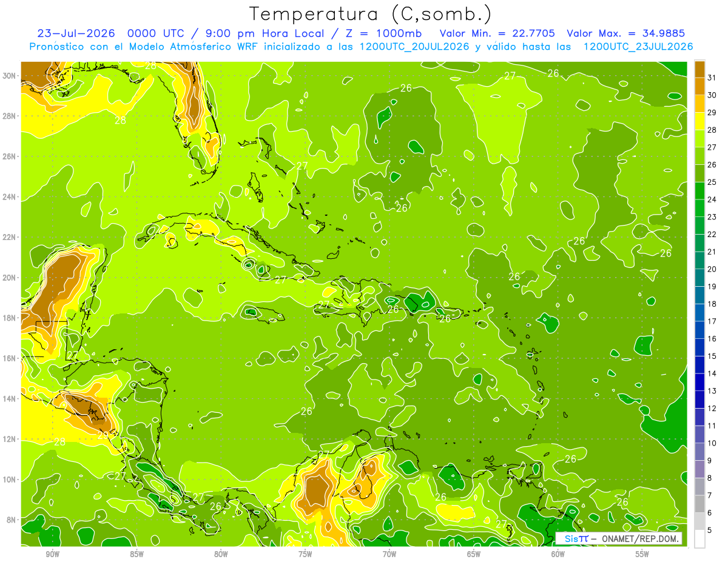Click the '20N' latitude axis label
The image size is (728, 562).
(x=10, y=278)
